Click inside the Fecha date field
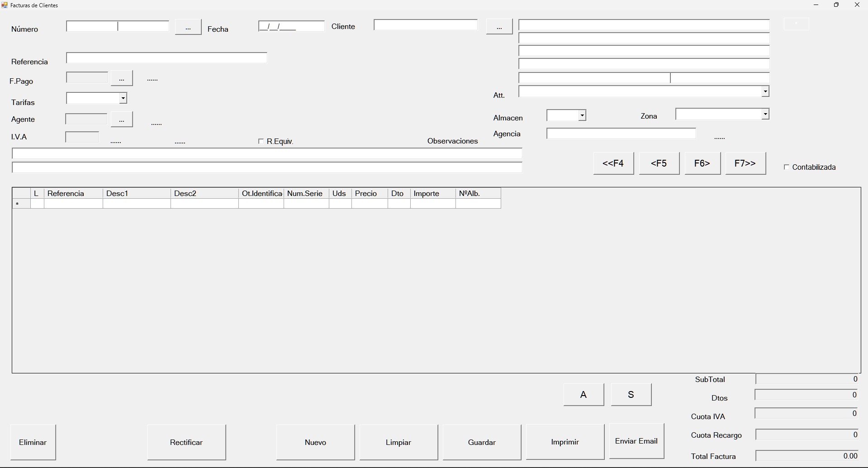The width and height of the screenshot is (868, 468). pos(291,26)
